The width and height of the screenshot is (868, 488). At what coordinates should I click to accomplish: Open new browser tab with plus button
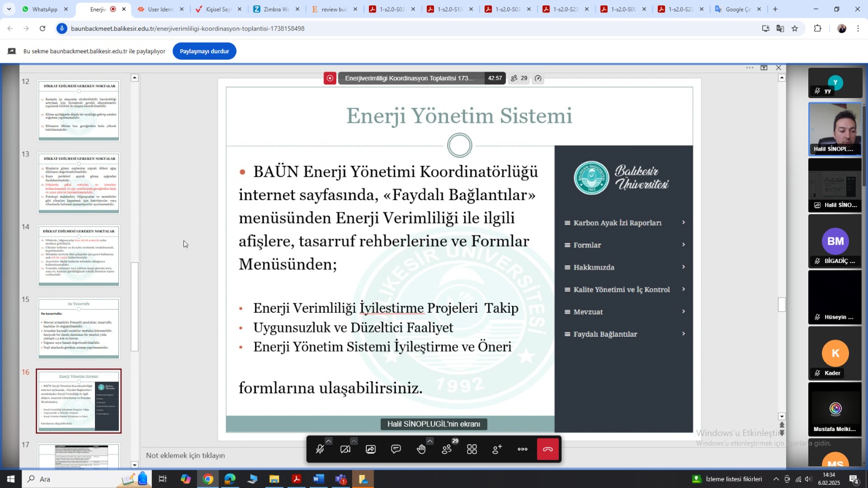(775, 9)
